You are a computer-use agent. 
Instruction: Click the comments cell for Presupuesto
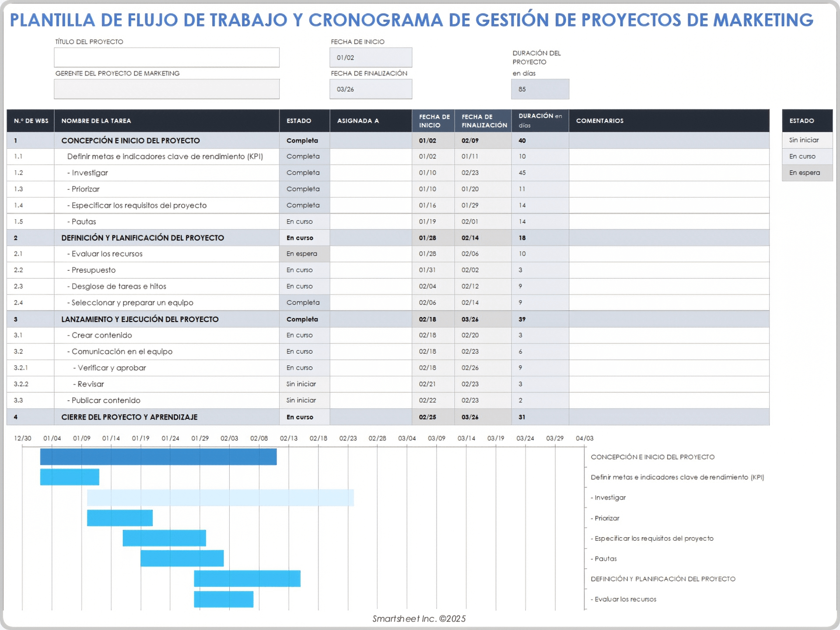coord(669,270)
